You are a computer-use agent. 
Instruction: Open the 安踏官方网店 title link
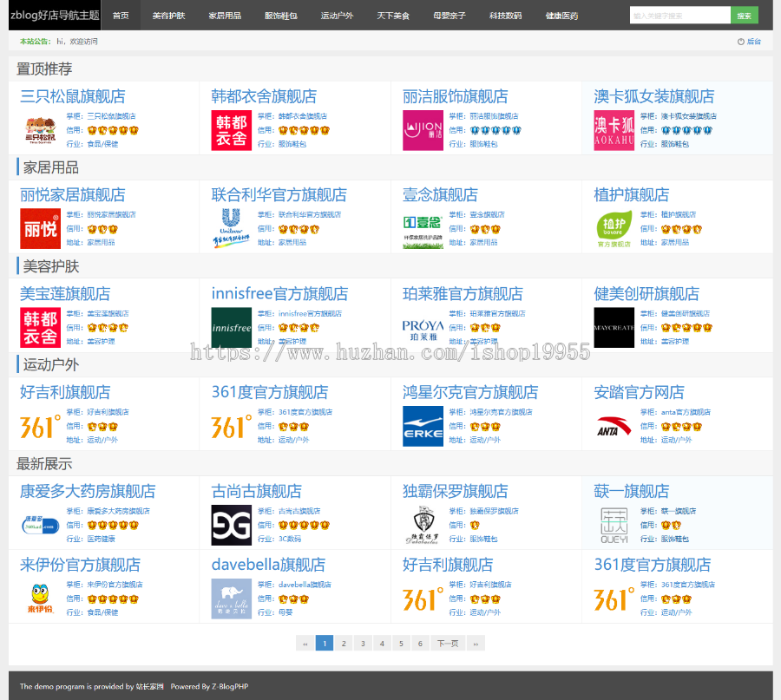[x=639, y=392]
